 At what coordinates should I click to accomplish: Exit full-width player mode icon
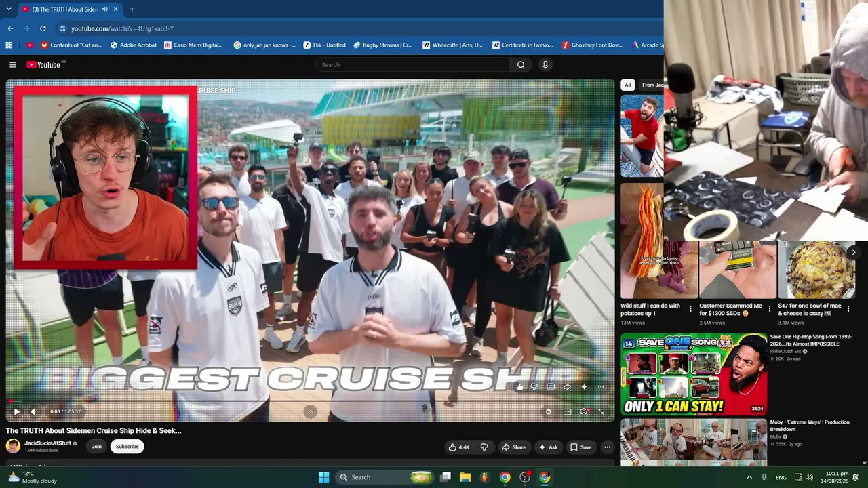(x=601, y=411)
